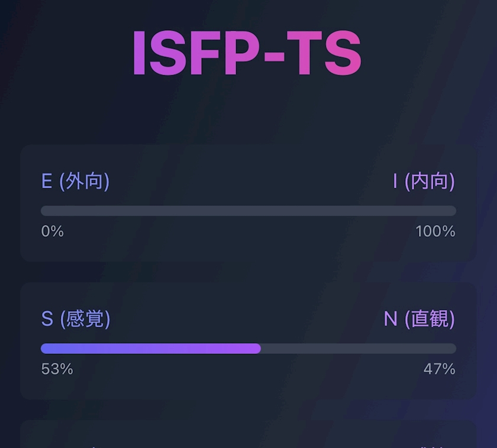The height and width of the screenshot is (448, 497).
Task: Click the I (内向) label
Action: tap(424, 181)
